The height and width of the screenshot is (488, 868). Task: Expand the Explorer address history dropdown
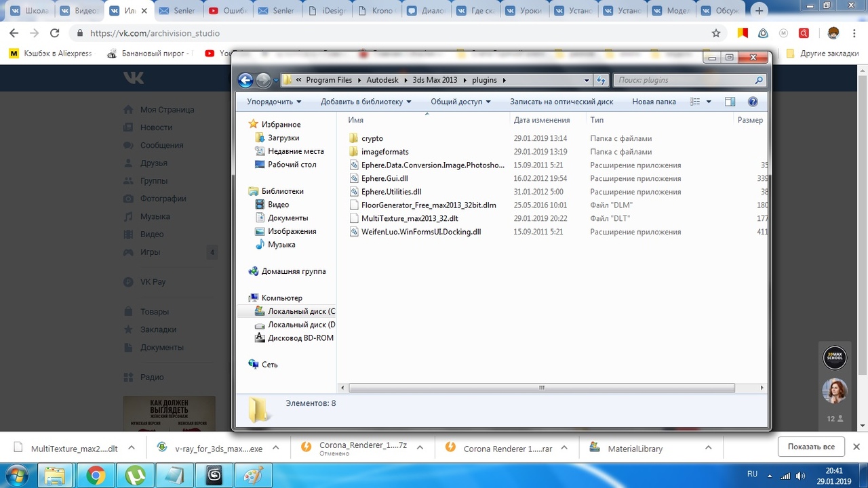click(x=587, y=80)
